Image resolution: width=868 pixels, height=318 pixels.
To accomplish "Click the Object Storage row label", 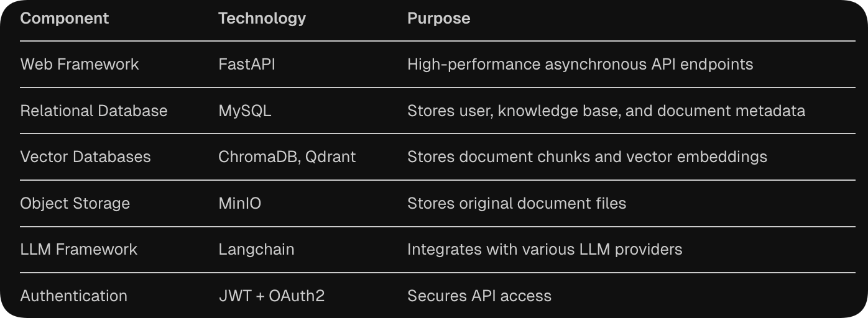I will pyautogui.click(x=75, y=203).
